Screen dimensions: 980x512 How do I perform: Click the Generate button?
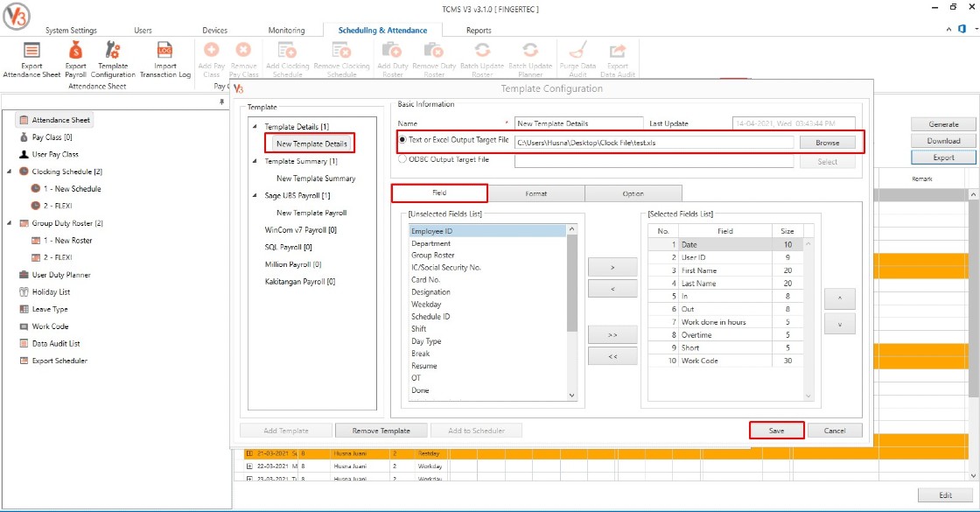click(x=943, y=124)
